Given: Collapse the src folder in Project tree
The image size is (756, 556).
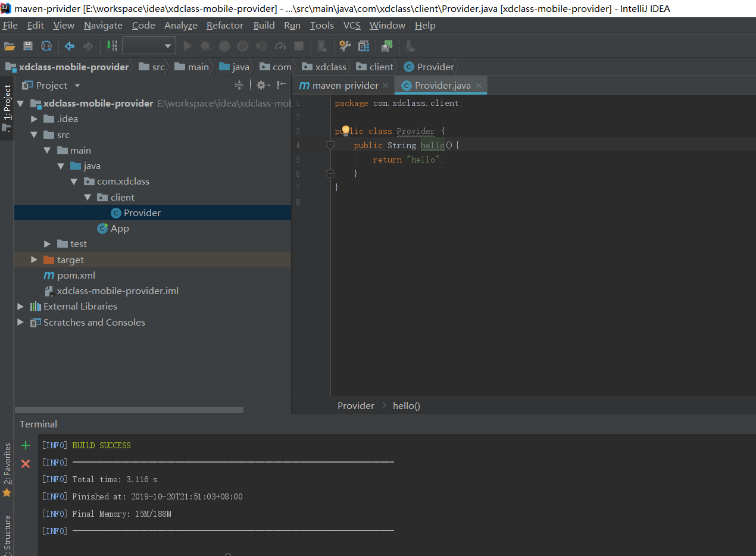Looking at the screenshot, I should tap(34, 135).
